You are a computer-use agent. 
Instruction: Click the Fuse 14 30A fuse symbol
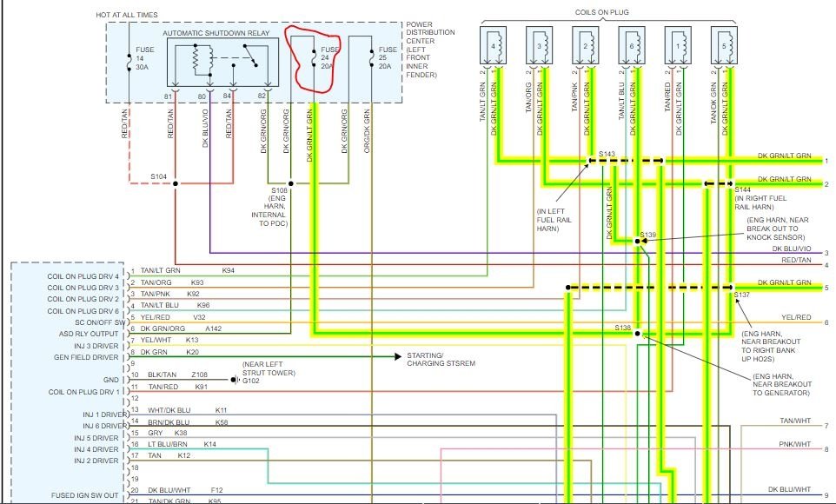click(x=129, y=62)
